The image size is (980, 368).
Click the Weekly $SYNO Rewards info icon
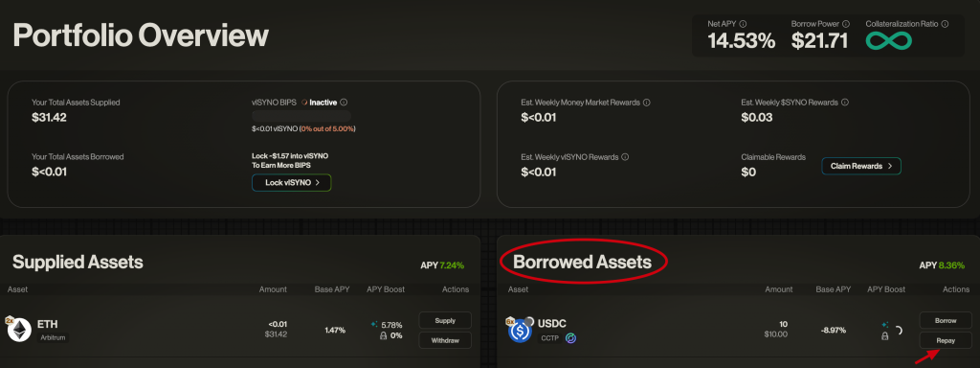pos(845,102)
